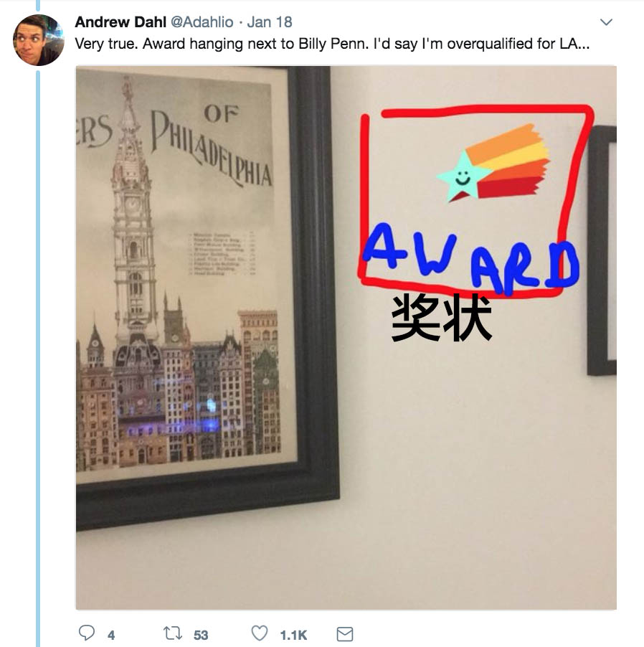Click the reply count of 4
Image resolution: width=644 pixels, height=647 pixels.
tap(111, 635)
